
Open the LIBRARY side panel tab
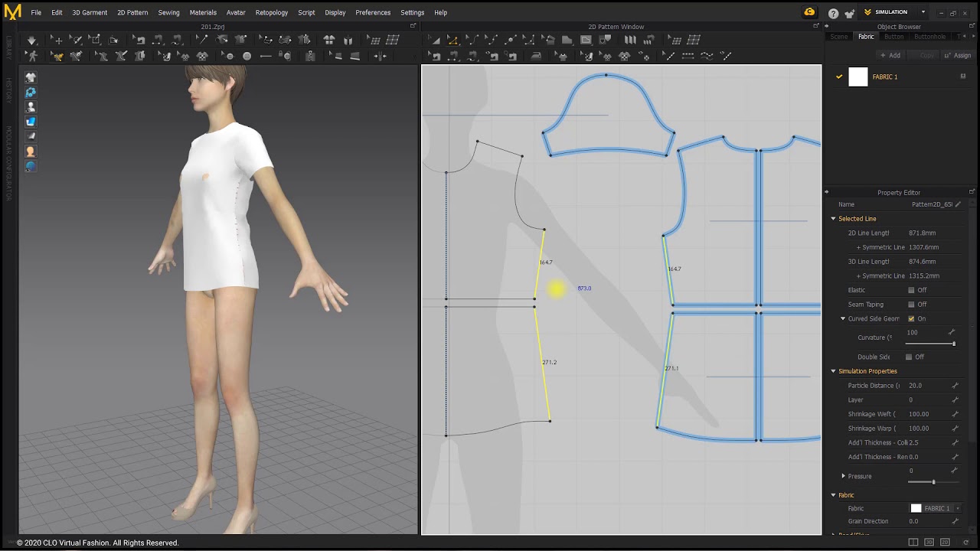[x=8, y=48]
